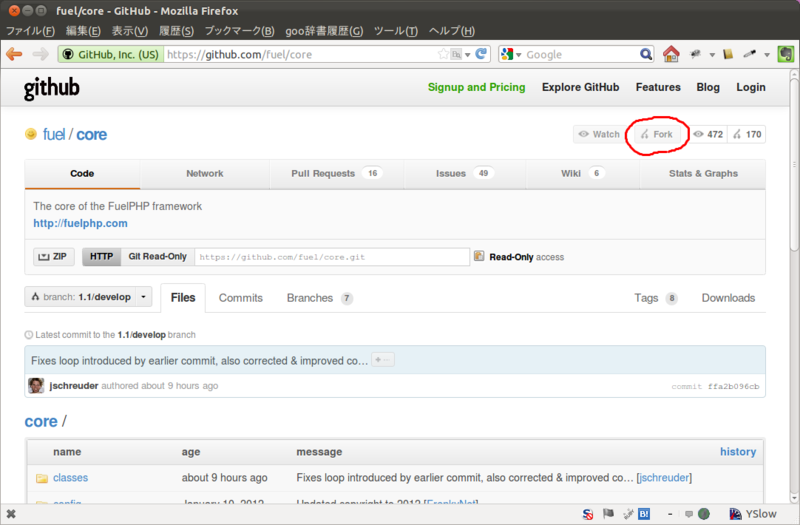The height and width of the screenshot is (525, 800).
Task: Download the repository as ZIP
Action: pos(54,256)
